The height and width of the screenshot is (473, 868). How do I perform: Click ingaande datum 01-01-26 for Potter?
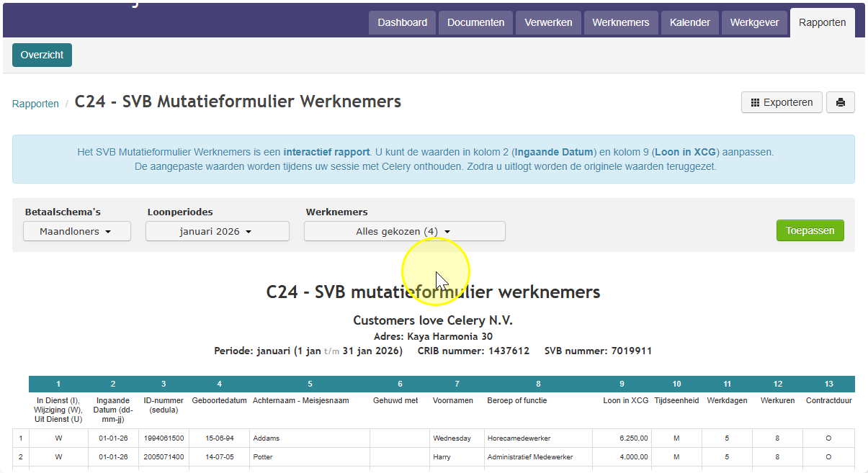(114, 456)
